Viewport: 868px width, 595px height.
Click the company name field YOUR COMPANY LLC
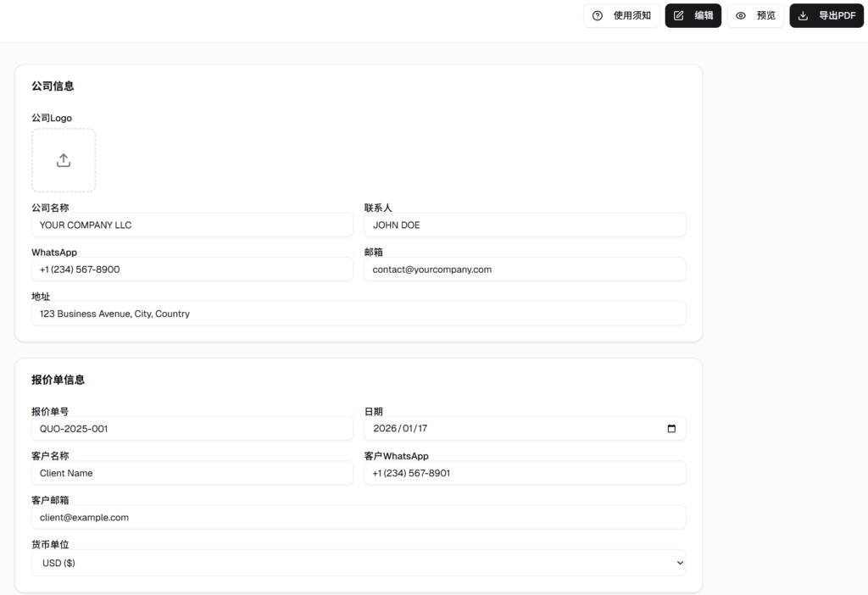coord(192,225)
